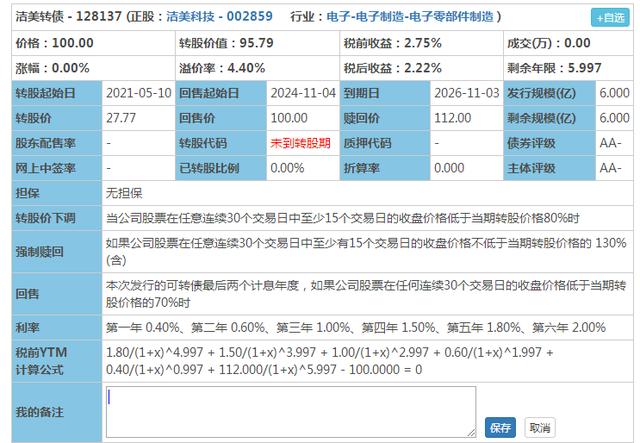Click the 洁美转债 - 128137 title text
Viewport: 640px width, 443px height.
(x=69, y=16)
